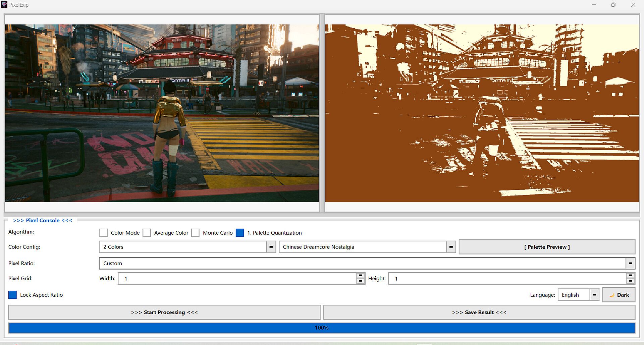Click the moon icon Dark theme button
Viewport: 644px width, 345px height.
tap(619, 295)
